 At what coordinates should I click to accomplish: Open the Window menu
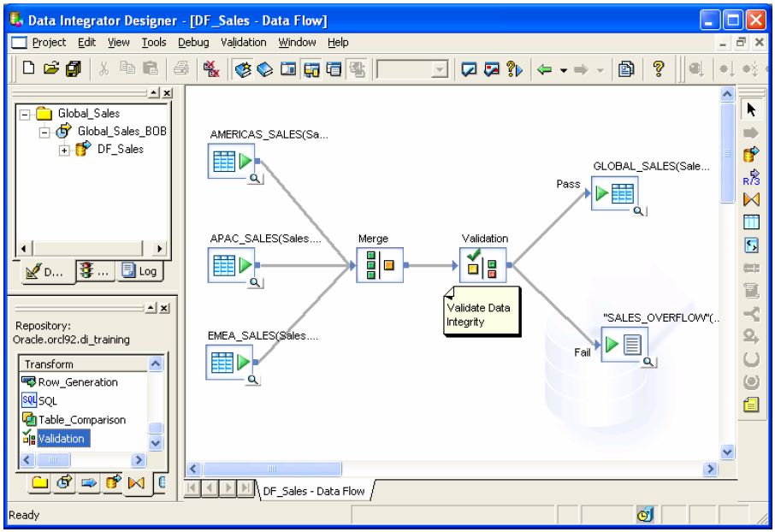click(297, 43)
